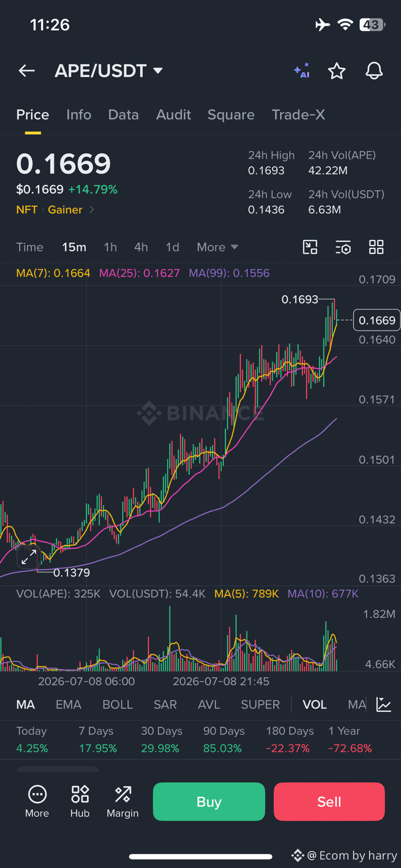The height and width of the screenshot is (868, 401).
Task: Open the indicator chart line icon
Action: click(x=384, y=704)
